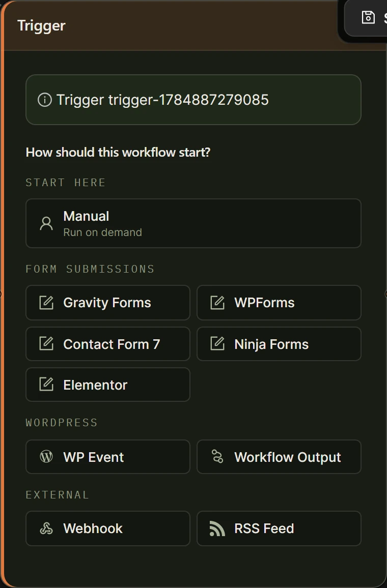
Task: Click the EXTERNAL section label
Action: (x=57, y=494)
